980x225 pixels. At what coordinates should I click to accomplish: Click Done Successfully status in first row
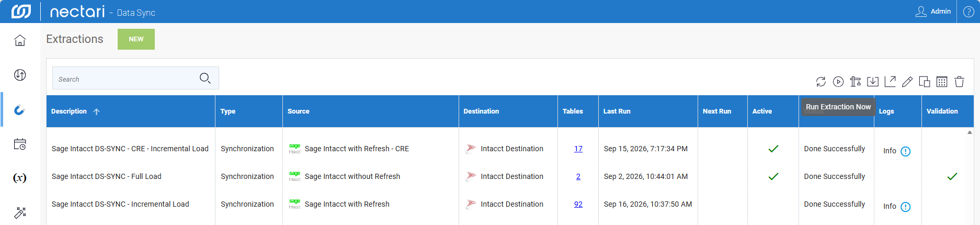[835, 149]
